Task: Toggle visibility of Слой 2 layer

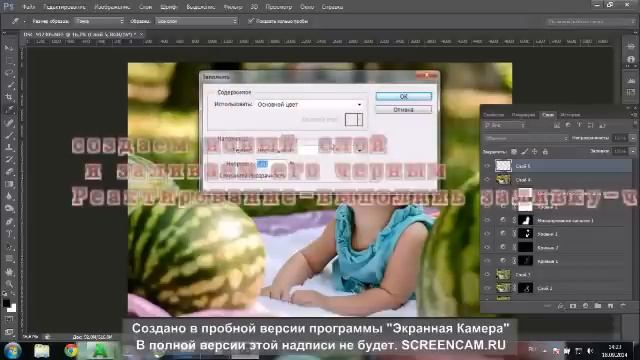Action: point(487,288)
